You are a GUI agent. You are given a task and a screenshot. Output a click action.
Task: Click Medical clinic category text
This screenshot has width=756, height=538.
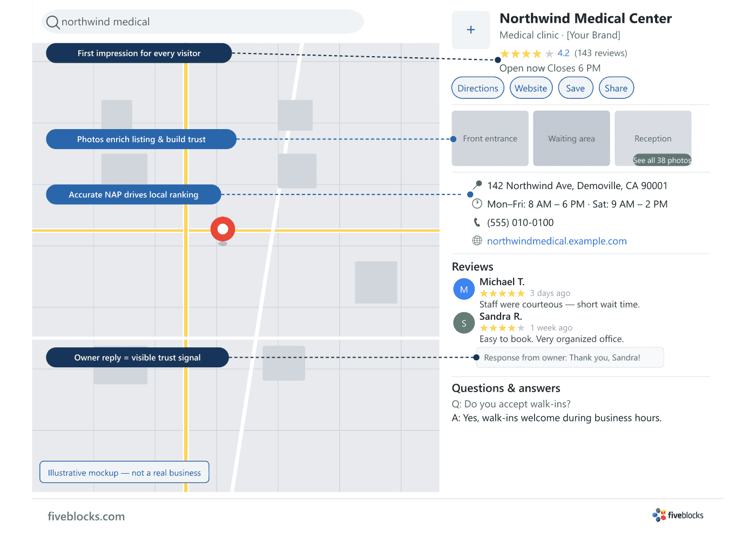pyautogui.click(x=529, y=35)
